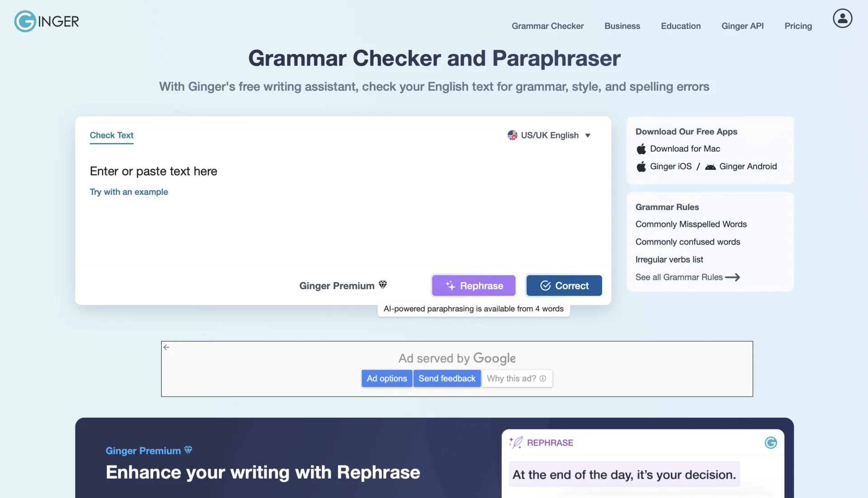This screenshot has height=498, width=868.
Task: Click the back arrow icon in the ad box
Action: [x=166, y=347]
